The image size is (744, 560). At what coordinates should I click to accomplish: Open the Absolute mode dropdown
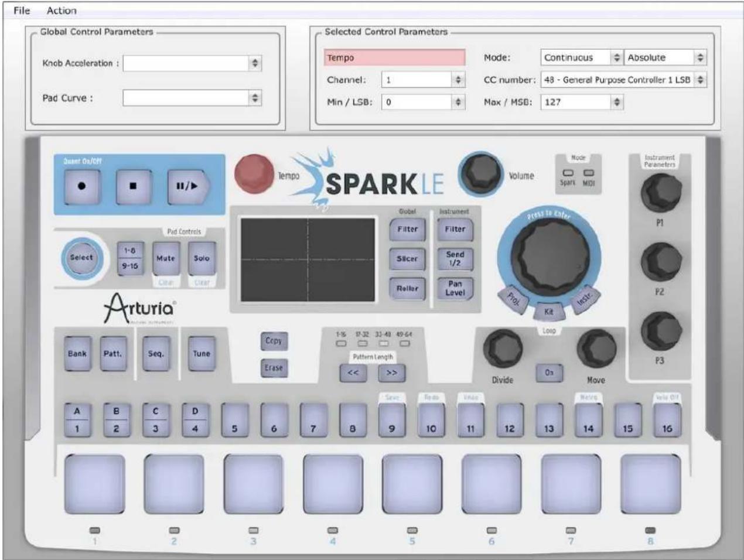pyautogui.click(x=665, y=57)
